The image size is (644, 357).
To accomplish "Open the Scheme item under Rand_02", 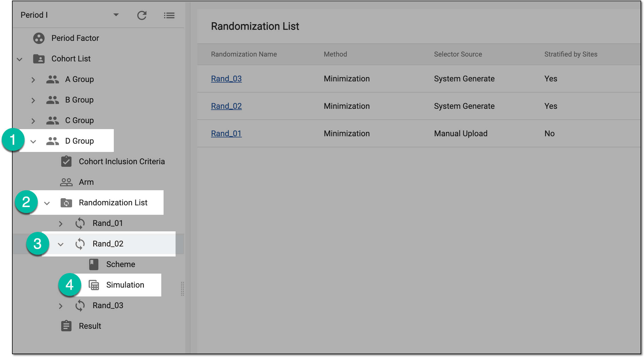I will (121, 264).
